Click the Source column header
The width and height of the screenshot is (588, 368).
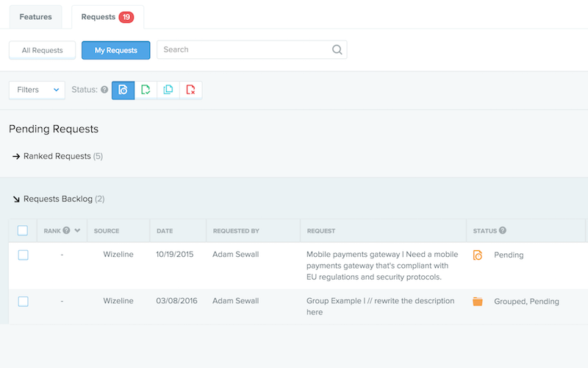[107, 231]
